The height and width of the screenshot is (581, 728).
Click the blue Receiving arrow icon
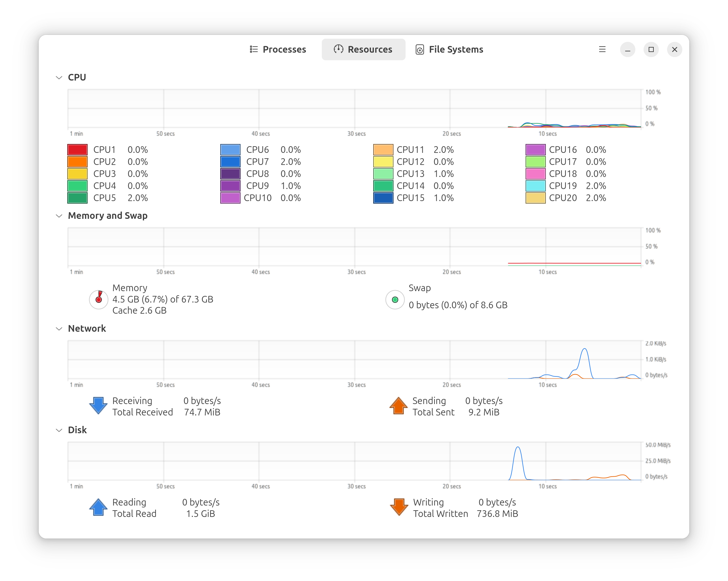(98, 406)
